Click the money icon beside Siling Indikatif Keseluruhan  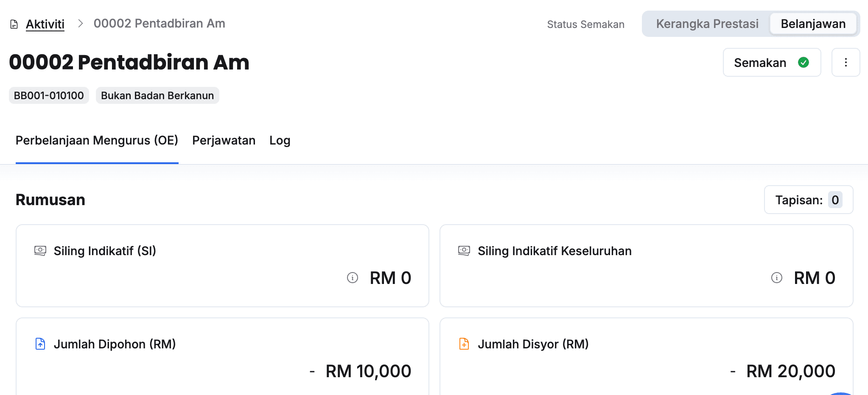coord(464,250)
